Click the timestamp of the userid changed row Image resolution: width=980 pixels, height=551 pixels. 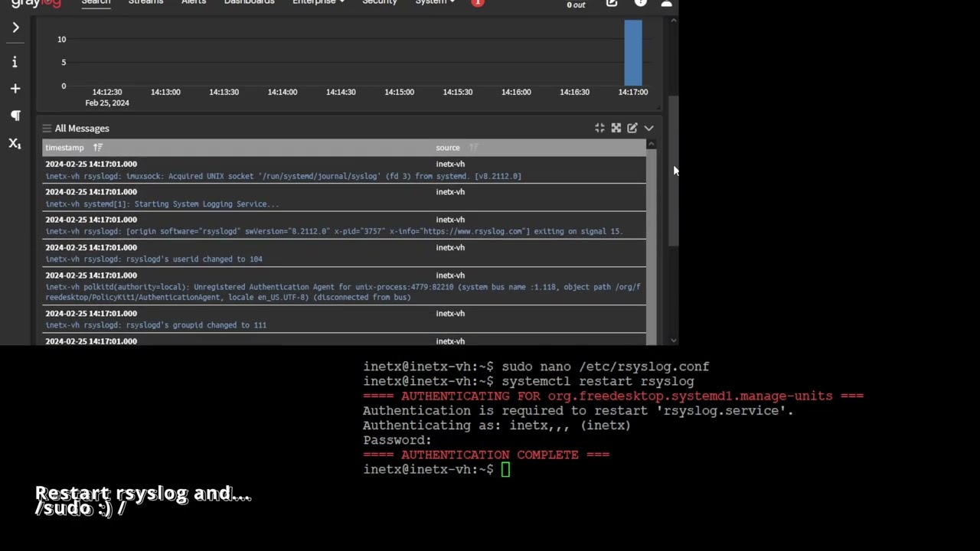point(91,247)
